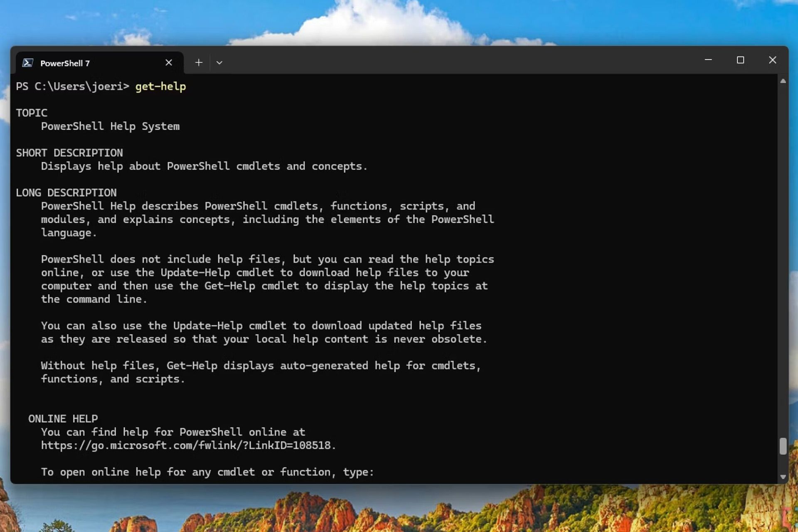The height and width of the screenshot is (532, 798).
Task: Click the ONLINE HELP heading
Action: click(x=63, y=419)
